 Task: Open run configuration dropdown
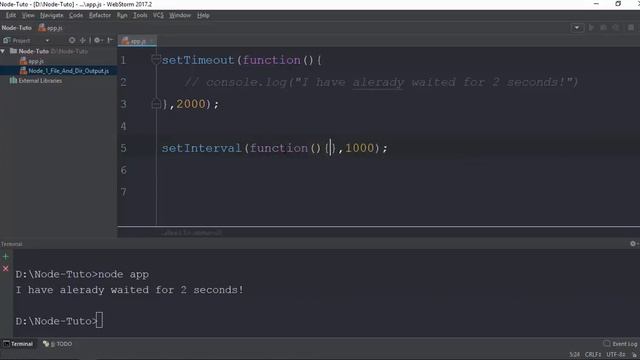577,28
